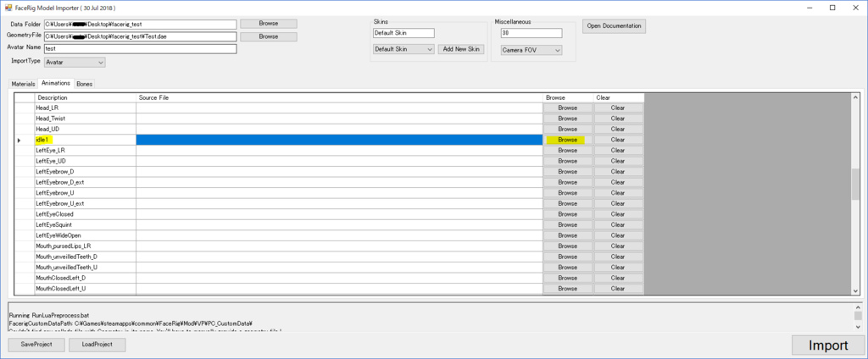Image resolution: width=868 pixels, height=359 pixels.
Task: Edit the Miscellaneous value field showing 30
Action: (x=531, y=33)
